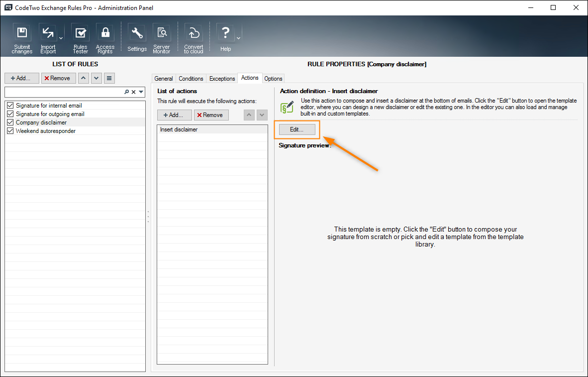The width and height of the screenshot is (588, 377).
Task: Close the Administration Panel window
Action: click(x=576, y=7)
